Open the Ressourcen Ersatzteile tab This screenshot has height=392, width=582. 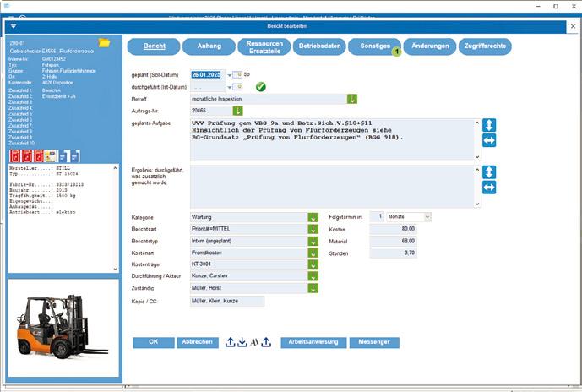pos(264,46)
